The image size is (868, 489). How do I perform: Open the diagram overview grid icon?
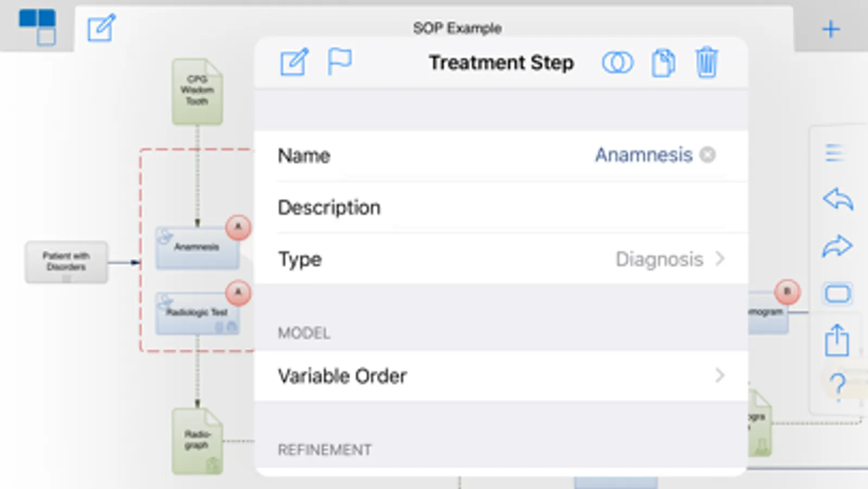pos(37,26)
